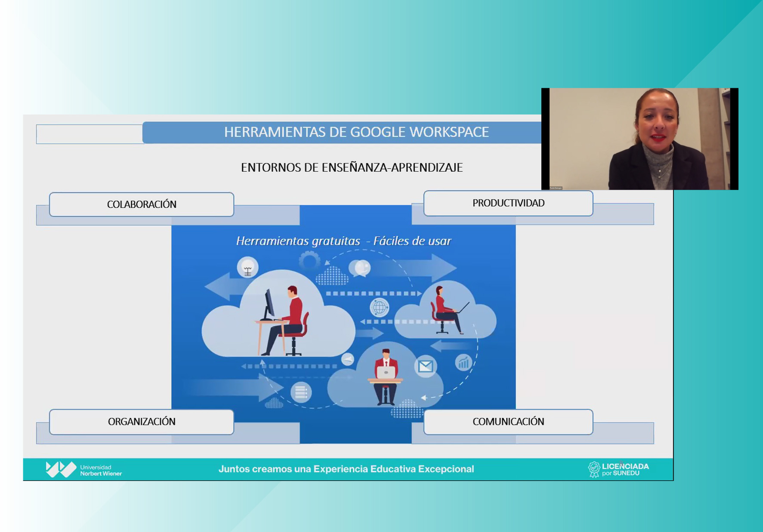763x532 pixels.
Task: Click the Universidad Norbert Wiener logo
Action: pos(84,470)
